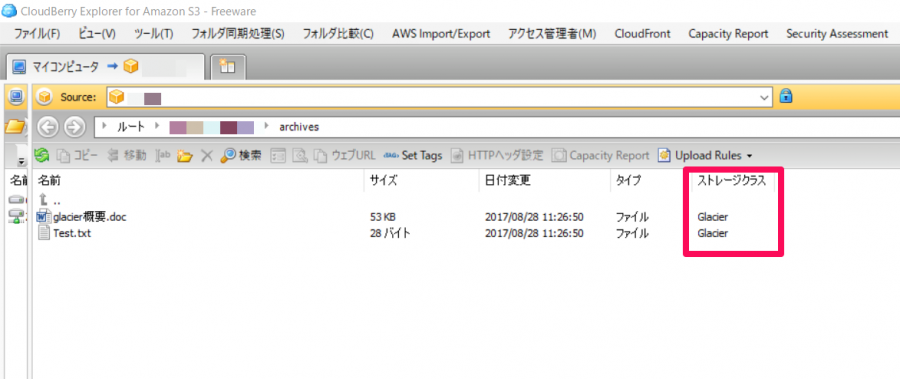
Task: Open the Upload Rules dropdown
Action: tap(705, 156)
